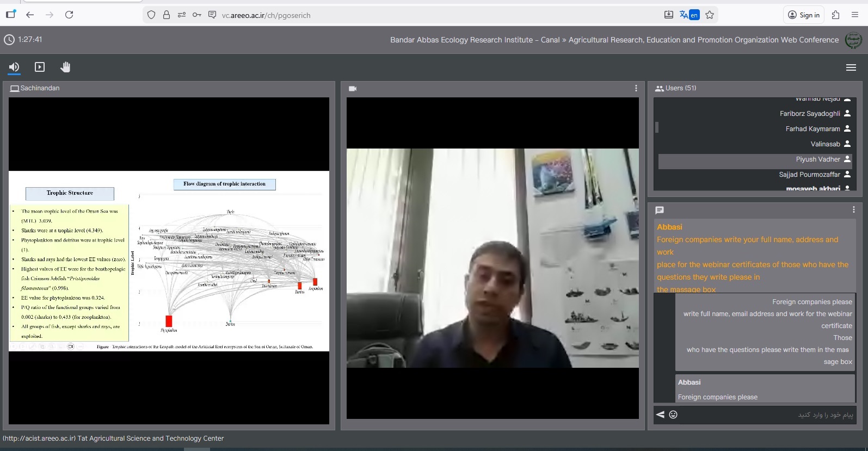The height and width of the screenshot is (451, 868).
Task: Open the hamburger menu in conference header
Action: (851, 67)
